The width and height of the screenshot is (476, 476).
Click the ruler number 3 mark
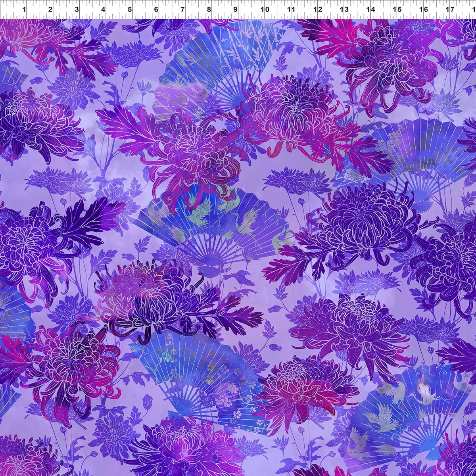[77, 9]
